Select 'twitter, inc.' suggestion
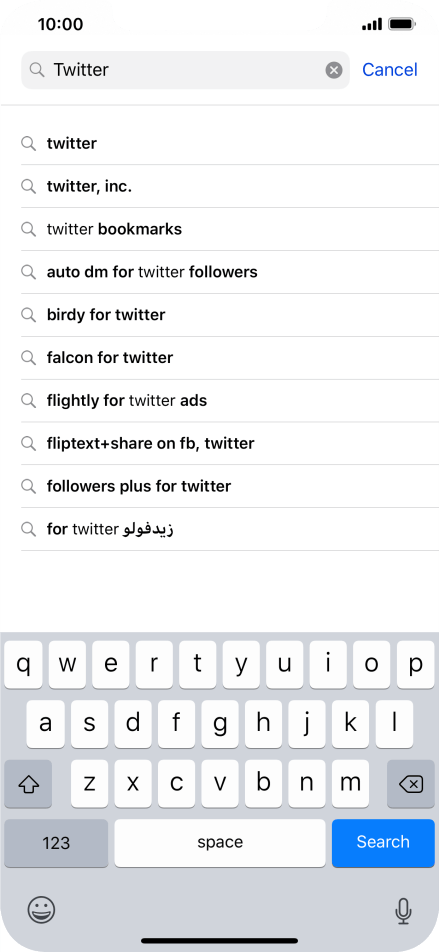This screenshot has width=439, height=952. pyautogui.click(x=230, y=186)
